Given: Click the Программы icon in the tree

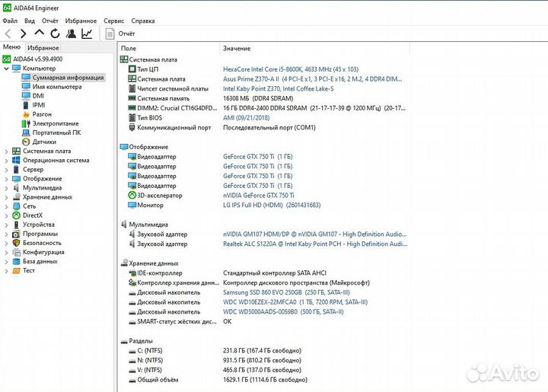Looking at the screenshot, I should point(16,234).
